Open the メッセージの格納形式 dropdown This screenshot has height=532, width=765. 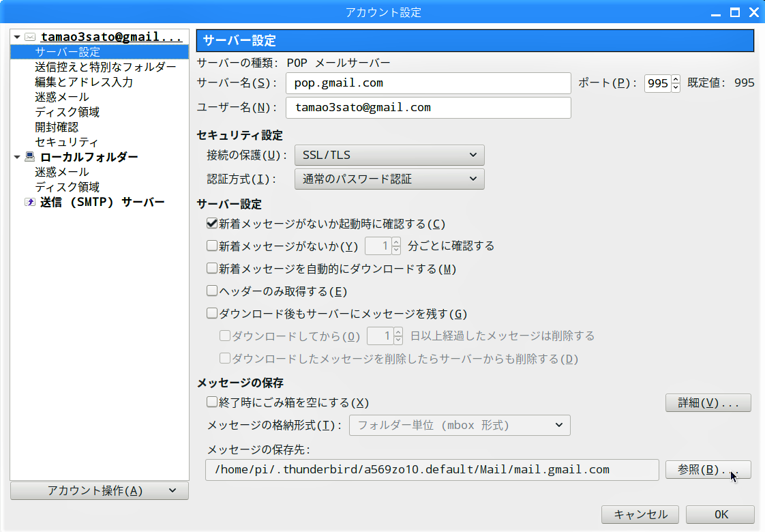460,425
